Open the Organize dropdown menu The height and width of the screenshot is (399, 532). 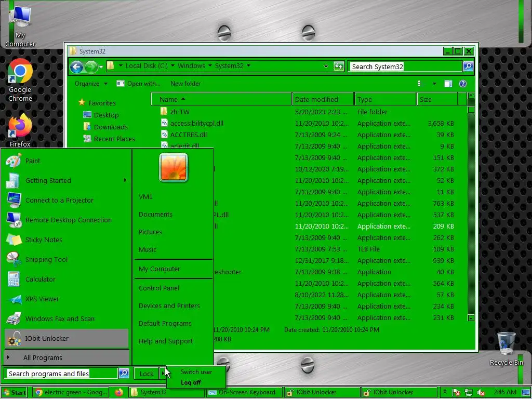91,84
